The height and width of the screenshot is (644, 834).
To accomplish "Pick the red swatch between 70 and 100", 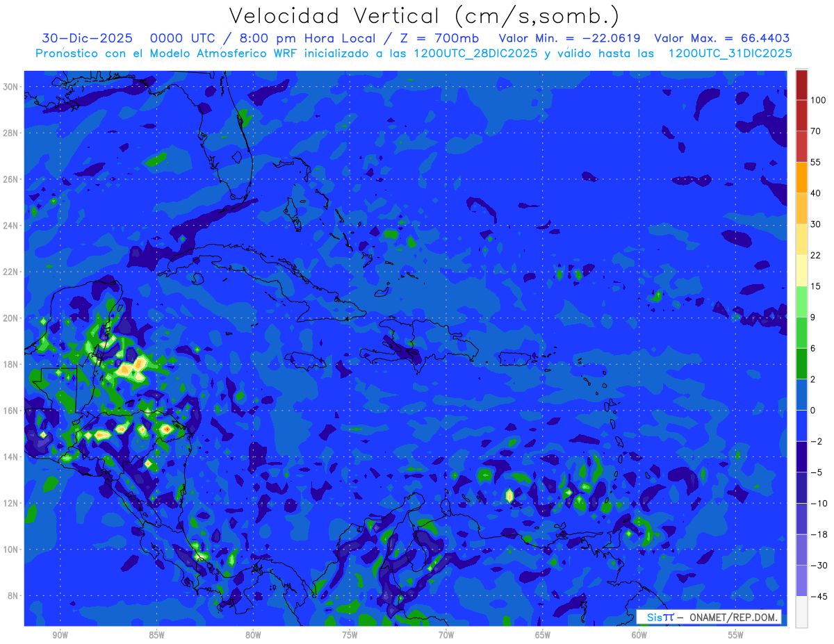I will 801,115.
